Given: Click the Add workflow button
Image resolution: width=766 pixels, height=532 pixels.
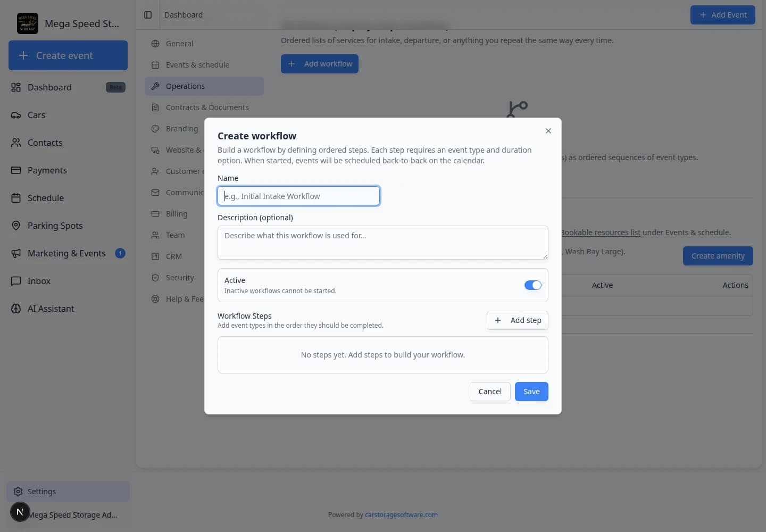Looking at the screenshot, I should (320, 64).
